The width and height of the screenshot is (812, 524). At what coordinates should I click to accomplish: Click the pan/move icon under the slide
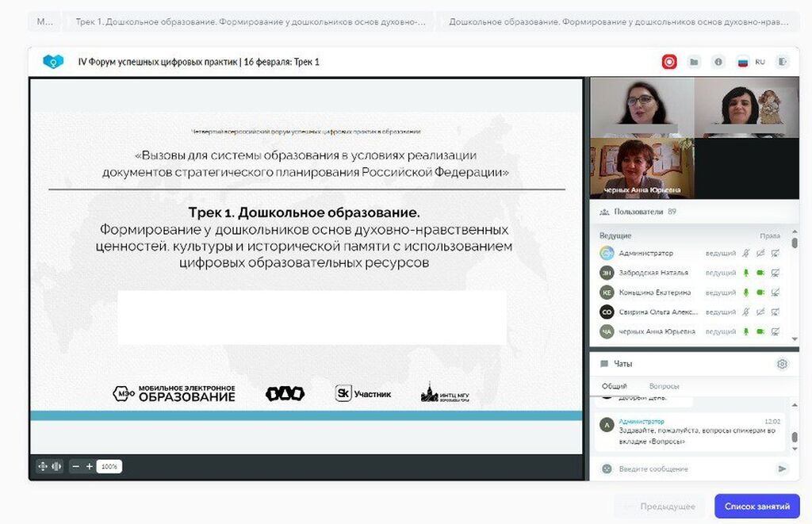click(x=43, y=466)
